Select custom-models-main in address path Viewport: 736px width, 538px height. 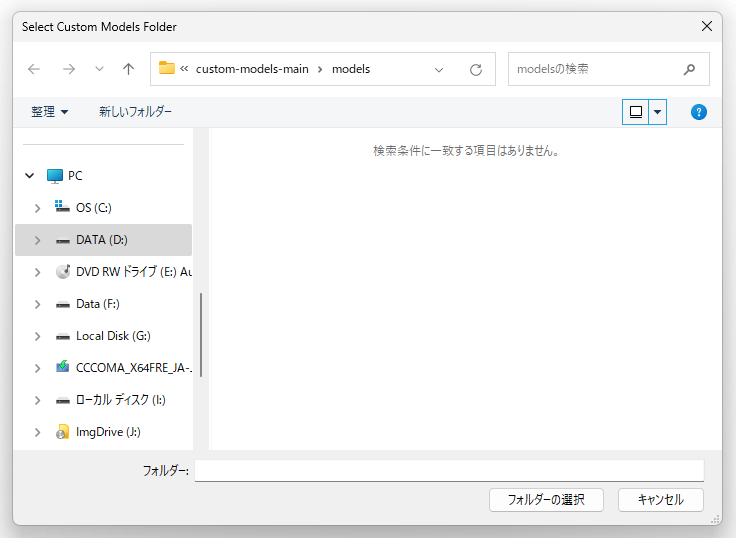(252, 69)
